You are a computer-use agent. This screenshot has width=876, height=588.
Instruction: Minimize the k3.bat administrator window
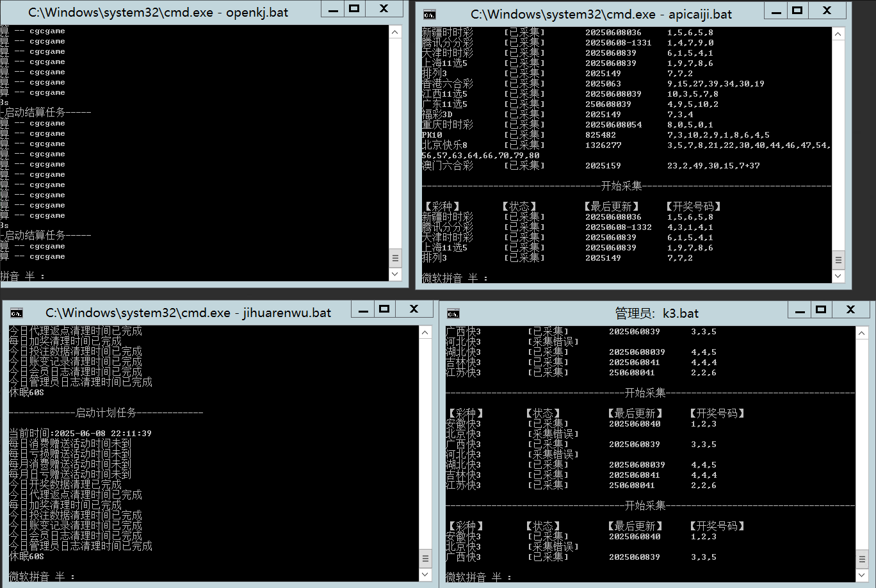[799, 311]
